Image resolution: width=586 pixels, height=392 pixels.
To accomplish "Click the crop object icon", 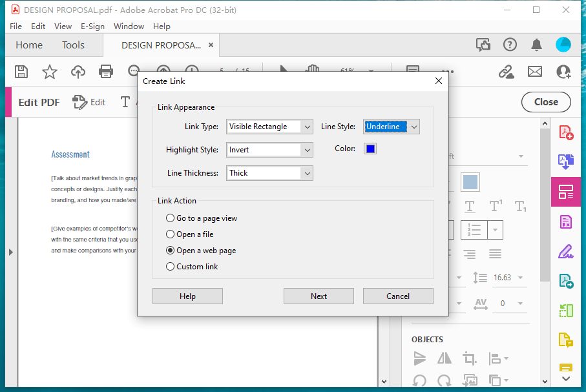I will coord(470,358).
